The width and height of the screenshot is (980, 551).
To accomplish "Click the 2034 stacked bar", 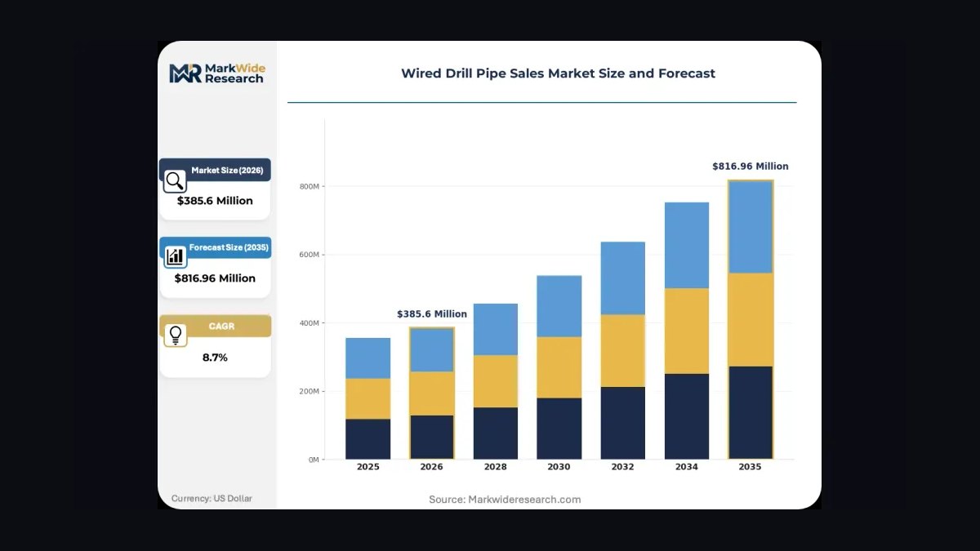I will [x=686, y=331].
